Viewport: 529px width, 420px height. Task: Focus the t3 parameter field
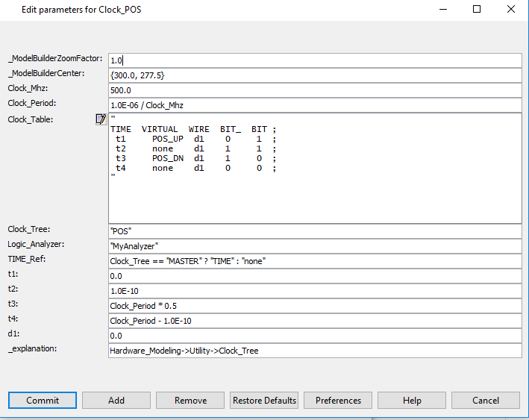coord(314,306)
